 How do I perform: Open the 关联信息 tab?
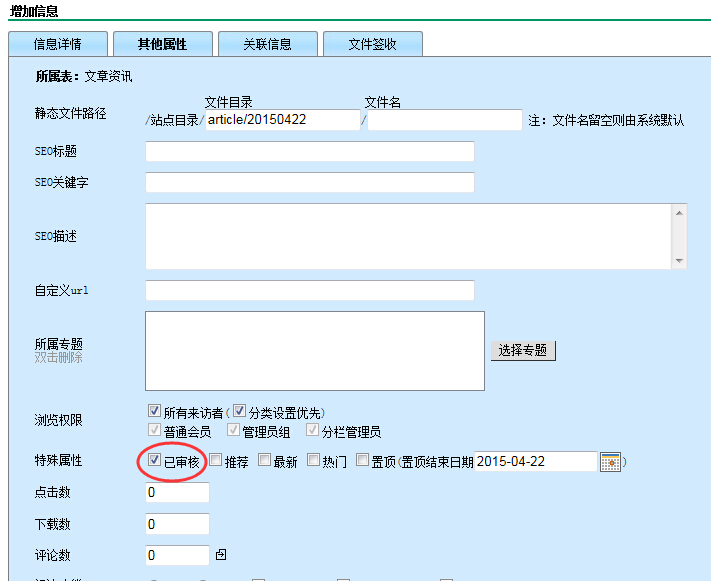[x=267, y=44]
